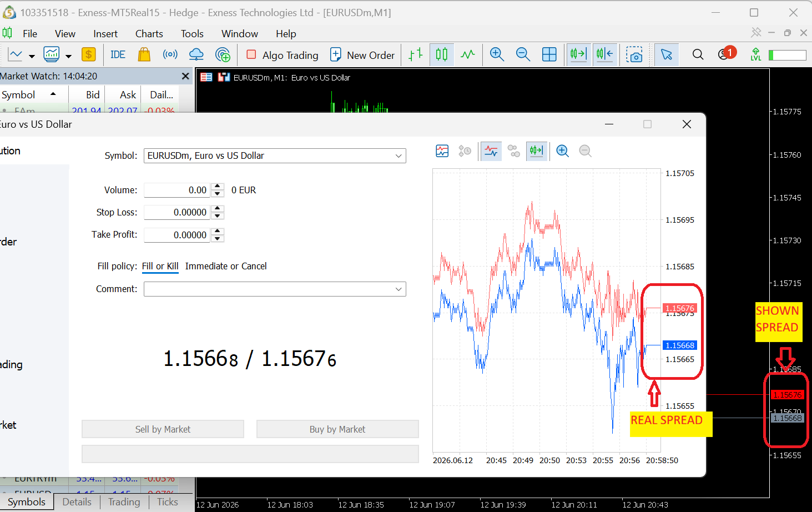Viewport: 812px width, 512px height.
Task: Toggle auto scroll in order dialog chart
Action: click(x=536, y=151)
